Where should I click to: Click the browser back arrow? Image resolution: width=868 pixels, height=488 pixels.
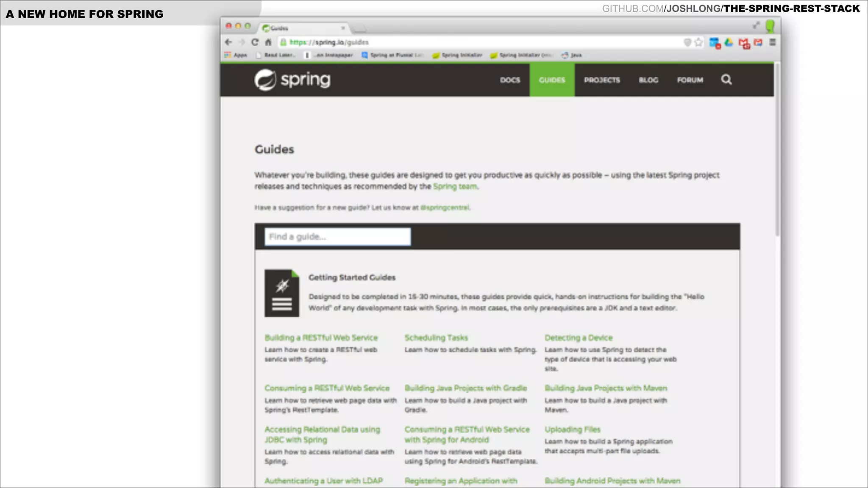(x=228, y=42)
